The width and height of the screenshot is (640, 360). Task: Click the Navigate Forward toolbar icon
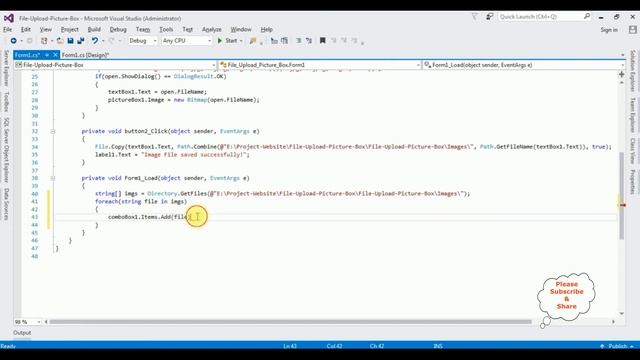[x=29, y=41]
